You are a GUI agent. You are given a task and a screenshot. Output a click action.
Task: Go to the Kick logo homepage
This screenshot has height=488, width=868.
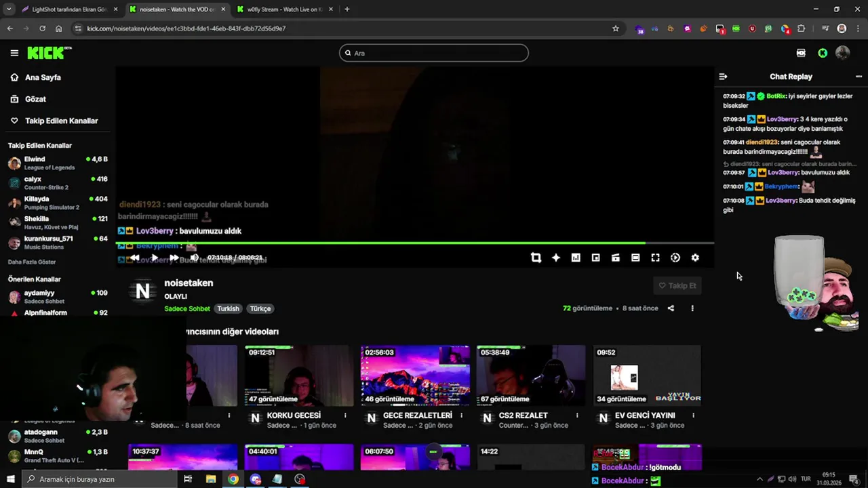tap(49, 53)
